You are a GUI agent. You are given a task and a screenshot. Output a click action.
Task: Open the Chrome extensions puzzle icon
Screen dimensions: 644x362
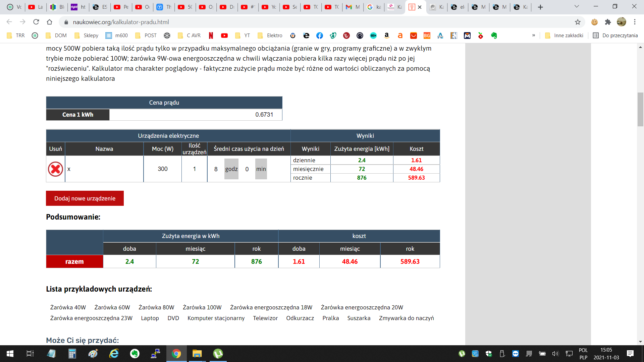(x=608, y=22)
